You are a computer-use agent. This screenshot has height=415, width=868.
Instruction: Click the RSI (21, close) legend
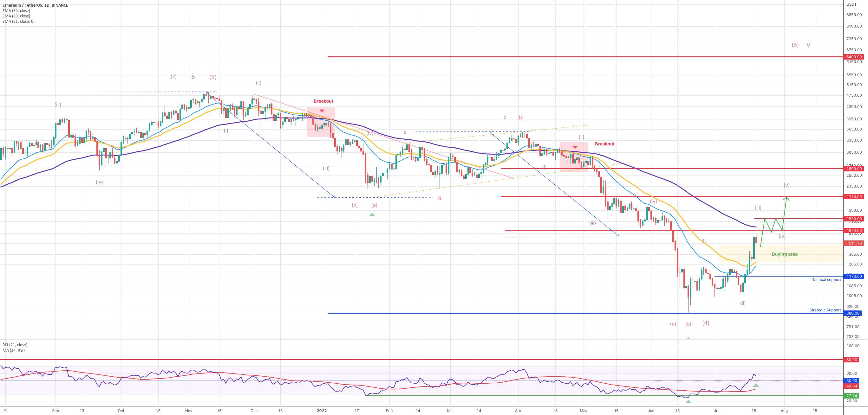(x=15, y=345)
